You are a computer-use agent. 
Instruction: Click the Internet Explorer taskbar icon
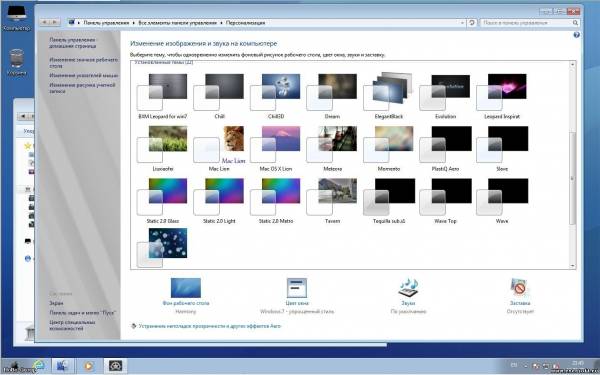click(38, 365)
